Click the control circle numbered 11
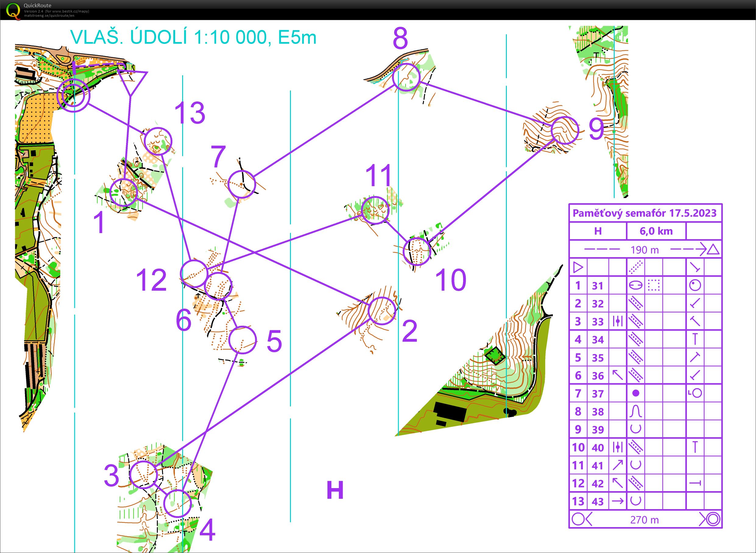Image resolution: width=756 pixels, height=553 pixels. 376,210
